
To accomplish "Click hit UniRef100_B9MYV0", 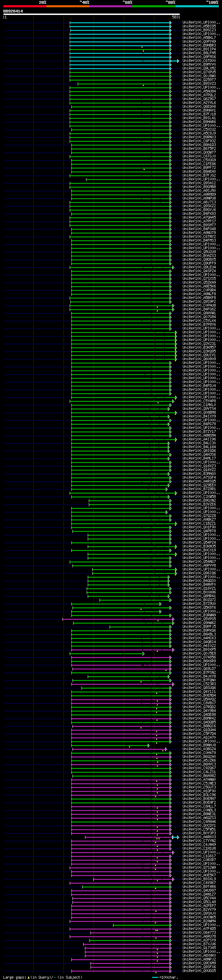I will pyautogui.click(x=199, y=65).
